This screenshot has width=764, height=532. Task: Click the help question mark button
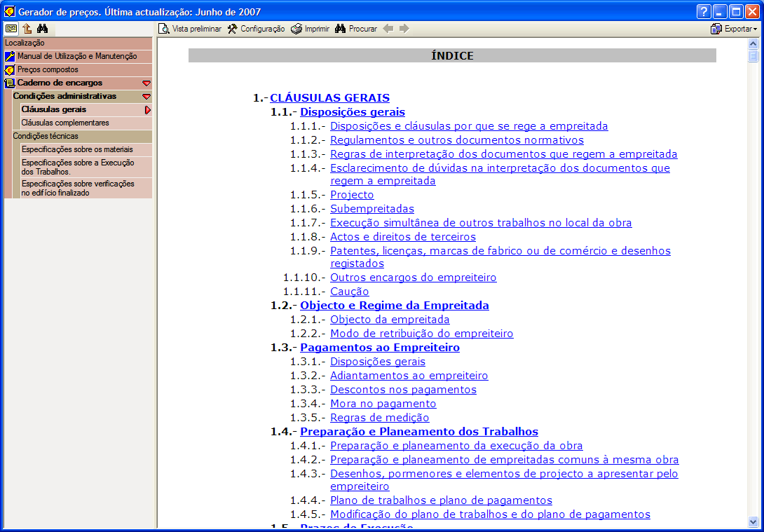coord(704,12)
